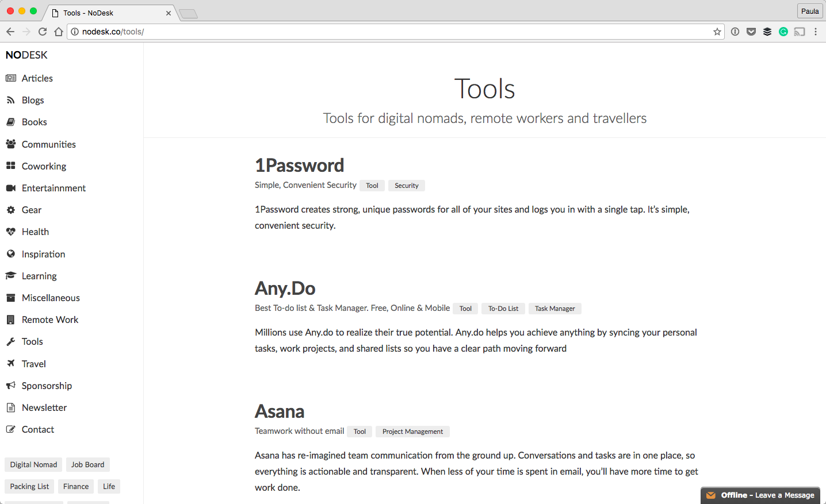The width and height of the screenshot is (826, 504).
Task: Click the Cast screen icon in toolbar
Action: pos(800,32)
